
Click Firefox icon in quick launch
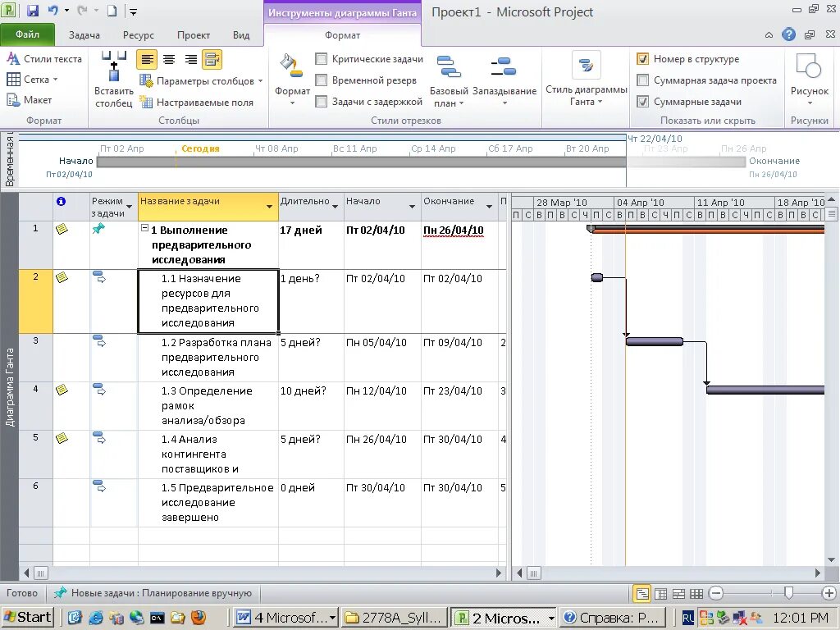click(199, 618)
